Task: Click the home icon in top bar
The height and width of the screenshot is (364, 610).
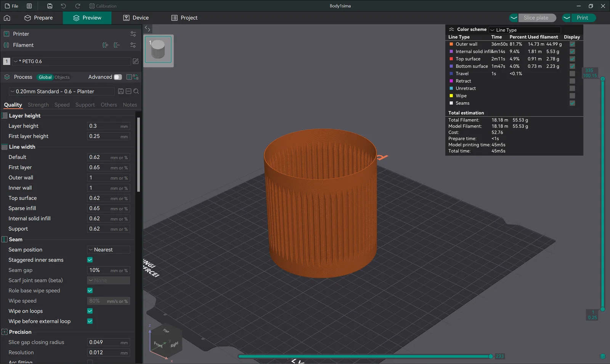Action: pyautogui.click(x=7, y=18)
